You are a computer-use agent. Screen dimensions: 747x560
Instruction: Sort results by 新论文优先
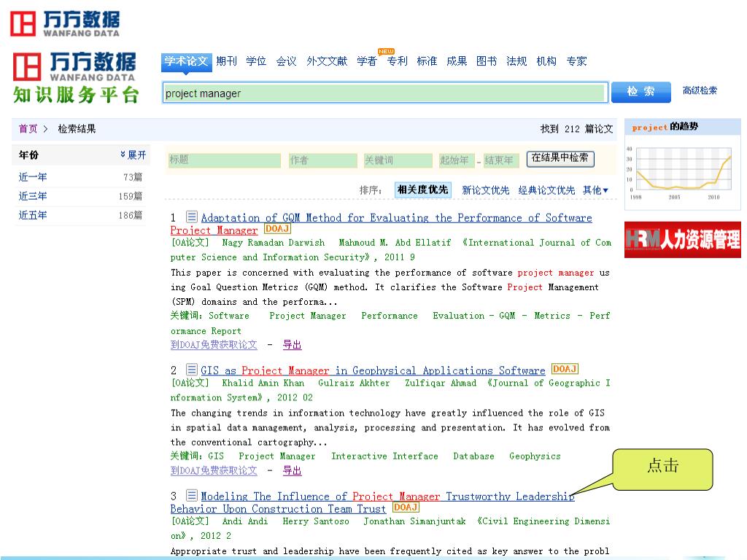[486, 190]
